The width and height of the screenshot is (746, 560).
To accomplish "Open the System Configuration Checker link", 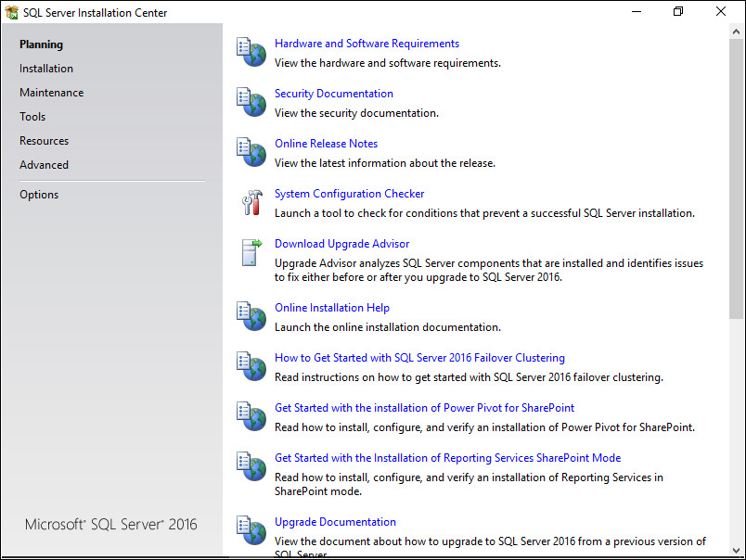I will click(x=350, y=194).
